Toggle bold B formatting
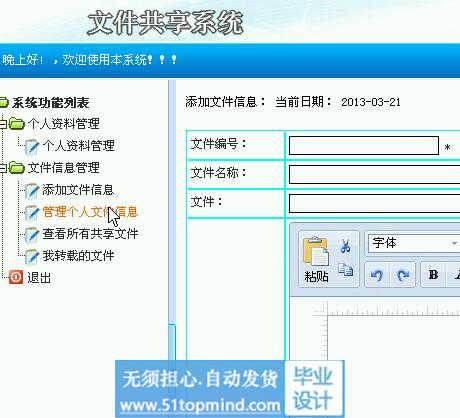 433,275
